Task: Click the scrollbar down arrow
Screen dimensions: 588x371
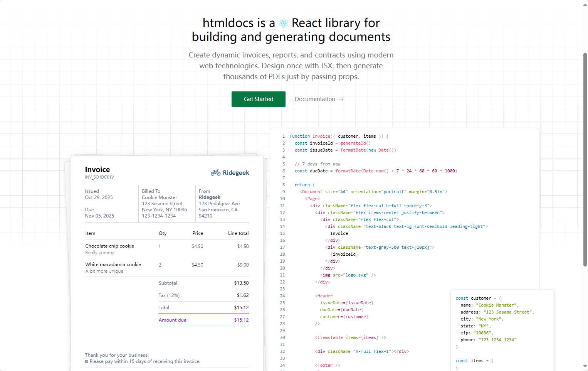Action: [x=585, y=366]
